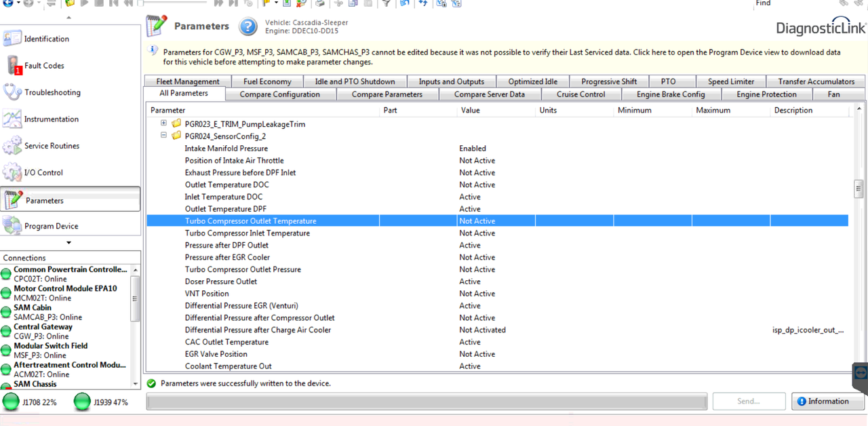Click Not Activated value for Charge Air Cooler

(x=482, y=330)
